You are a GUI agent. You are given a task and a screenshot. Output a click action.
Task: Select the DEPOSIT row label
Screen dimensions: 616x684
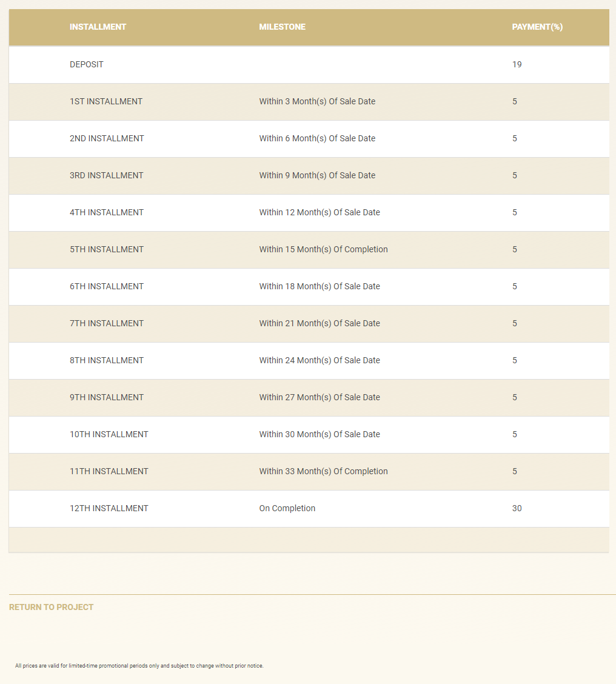[87, 64]
